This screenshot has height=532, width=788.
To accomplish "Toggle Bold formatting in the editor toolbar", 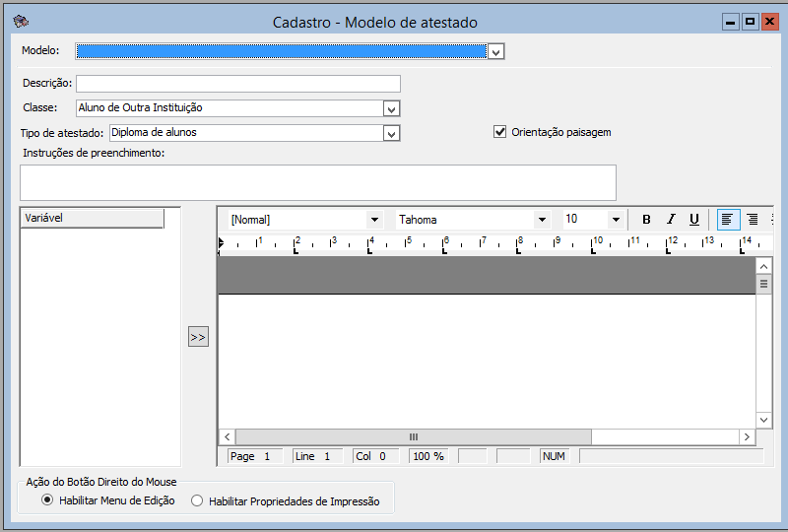I will point(646,220).
